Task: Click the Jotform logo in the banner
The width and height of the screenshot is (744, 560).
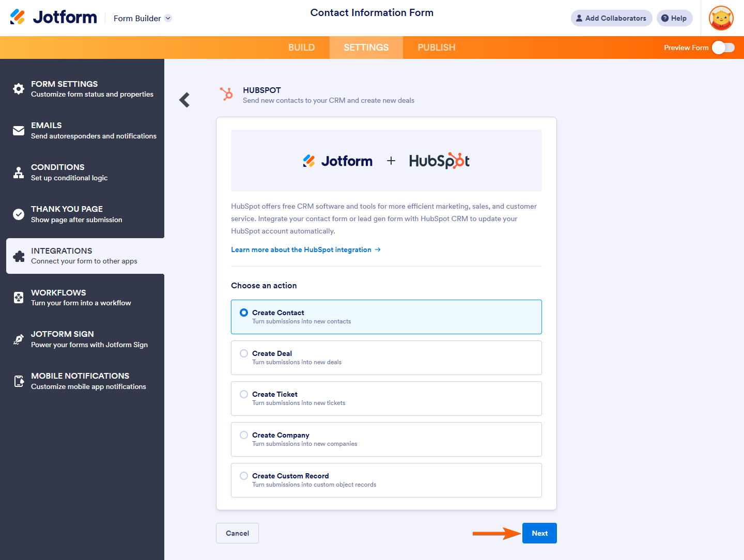Action: click(337, 161)
